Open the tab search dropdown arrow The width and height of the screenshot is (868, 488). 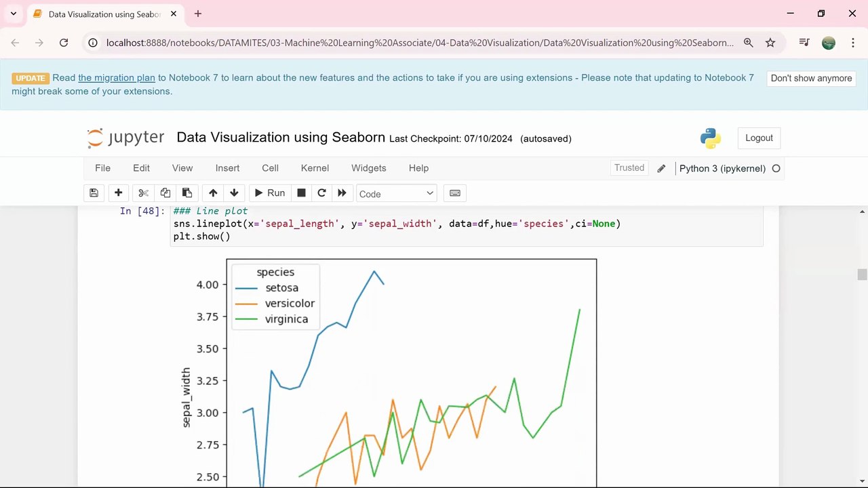pos(14,14)
